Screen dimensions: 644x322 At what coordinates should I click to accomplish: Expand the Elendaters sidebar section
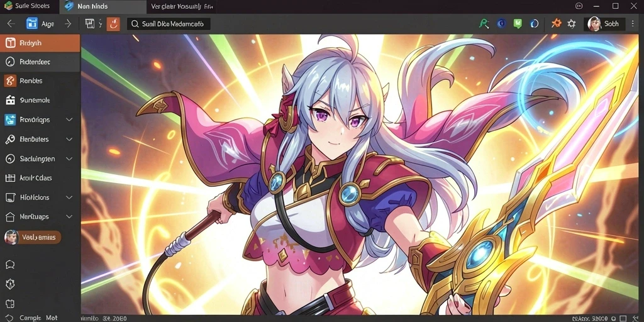(x=69, y=139)
